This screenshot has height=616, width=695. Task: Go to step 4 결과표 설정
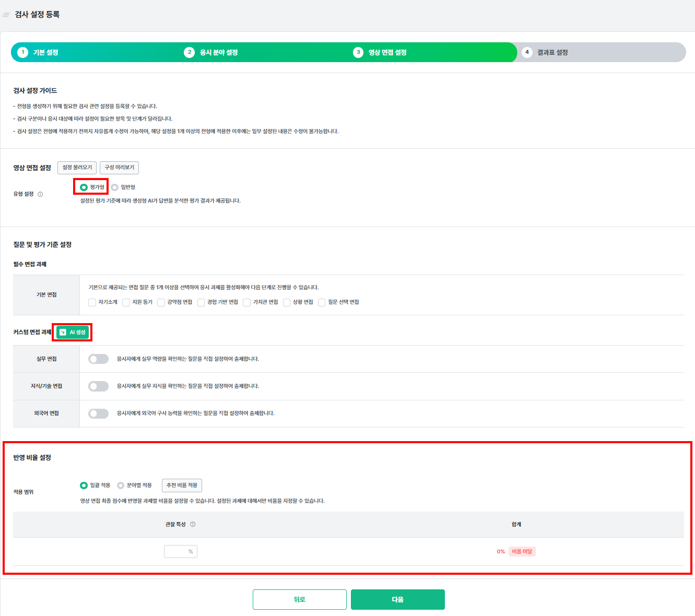pyautogui.click(x=545, y=52)
